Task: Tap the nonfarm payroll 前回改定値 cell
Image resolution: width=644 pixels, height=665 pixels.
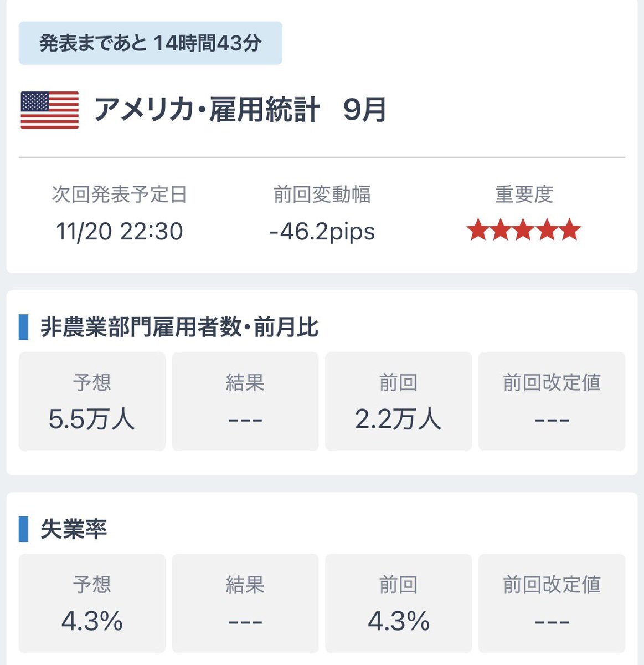Action: point(552,401)
